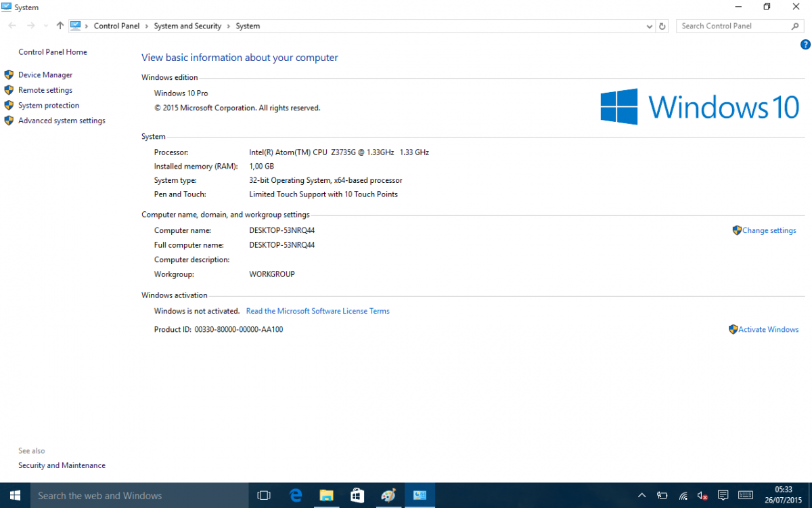This screenshot has width=812, height=508.
Task: Click Change settings for computer name
Action: [x=769, y=230]
